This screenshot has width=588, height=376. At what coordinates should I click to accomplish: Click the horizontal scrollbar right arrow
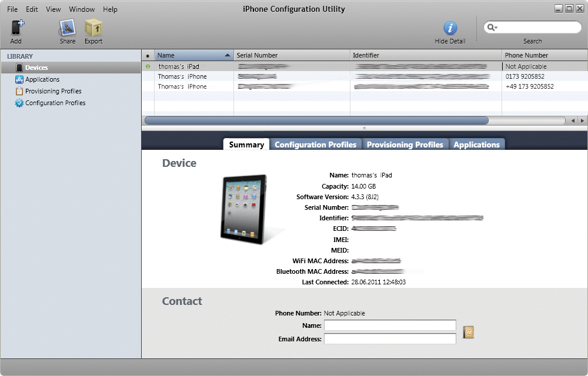(x=581, y=120)
